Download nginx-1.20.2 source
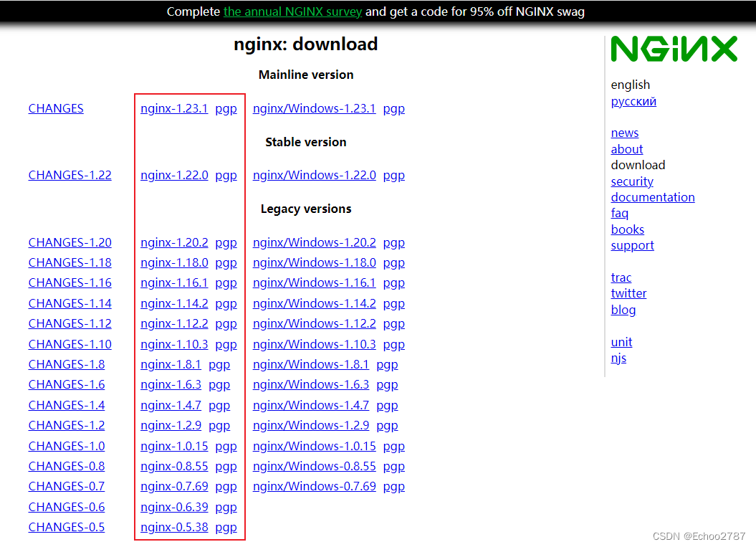Viewport: 756px width, 547px height. tap(174, 242)
